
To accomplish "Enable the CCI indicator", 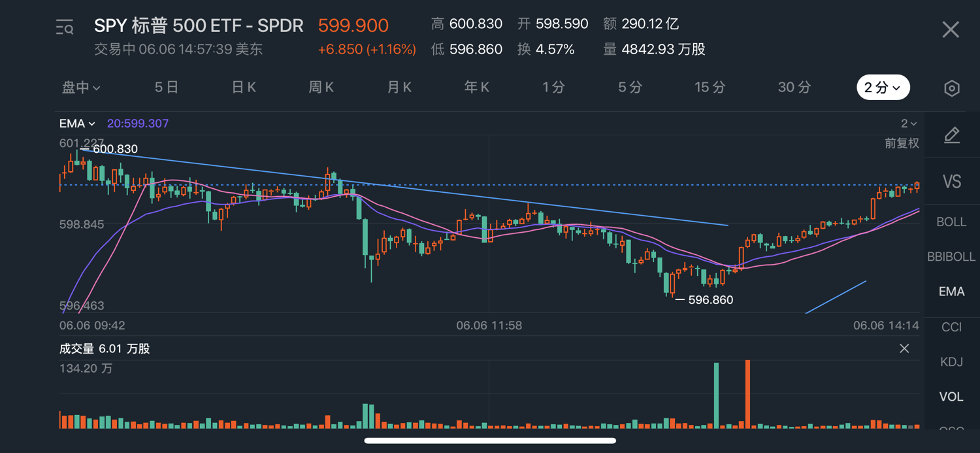I will point(951,327).
